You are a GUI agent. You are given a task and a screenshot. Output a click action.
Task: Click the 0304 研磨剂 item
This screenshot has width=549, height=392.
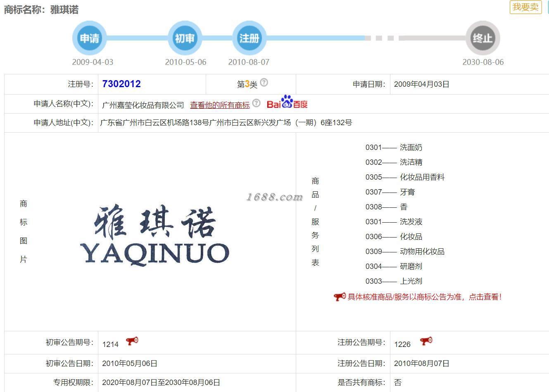pos(394,266)
